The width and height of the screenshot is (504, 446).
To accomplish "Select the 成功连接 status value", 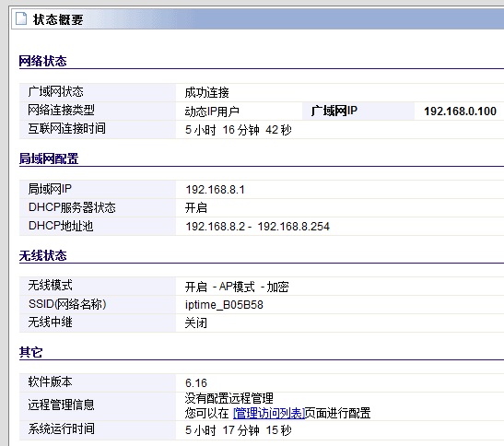I will [206, 92].
